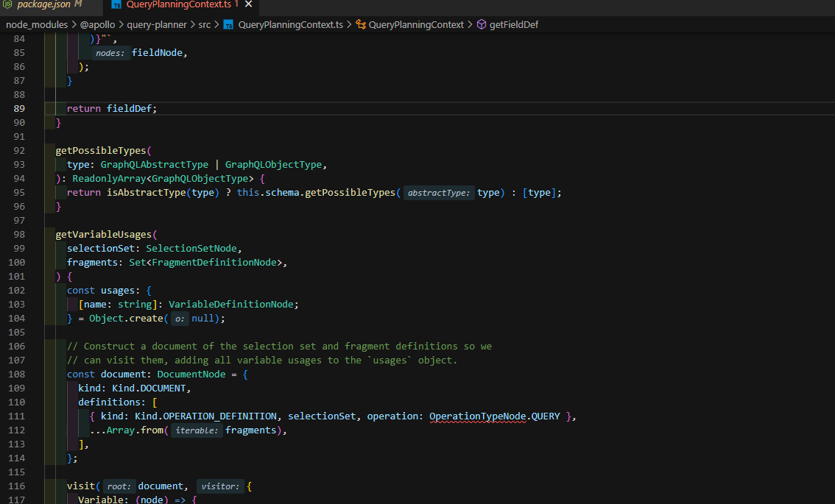Click line number 89 in gutter
This screenshot has height=504, width=835.
(19, 109)
